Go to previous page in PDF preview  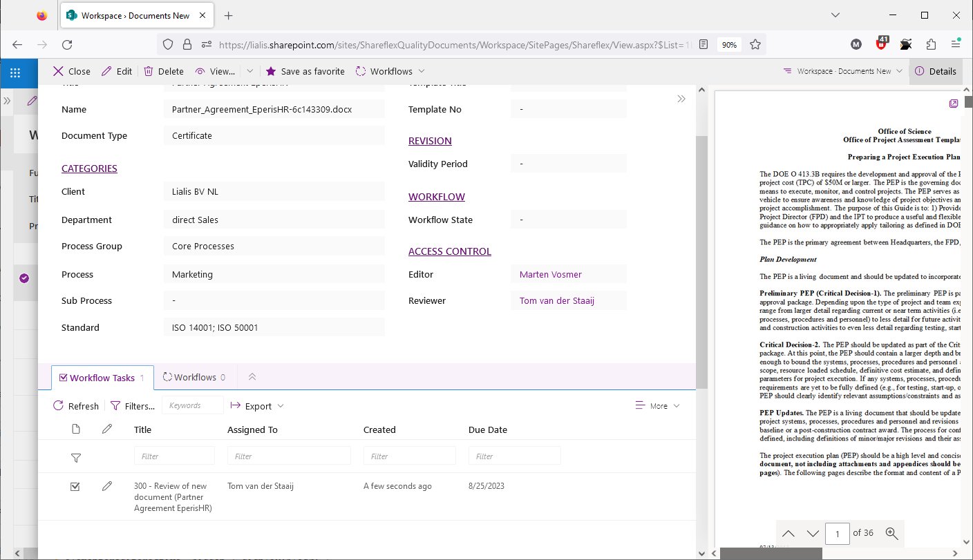(x=788, y=533)
